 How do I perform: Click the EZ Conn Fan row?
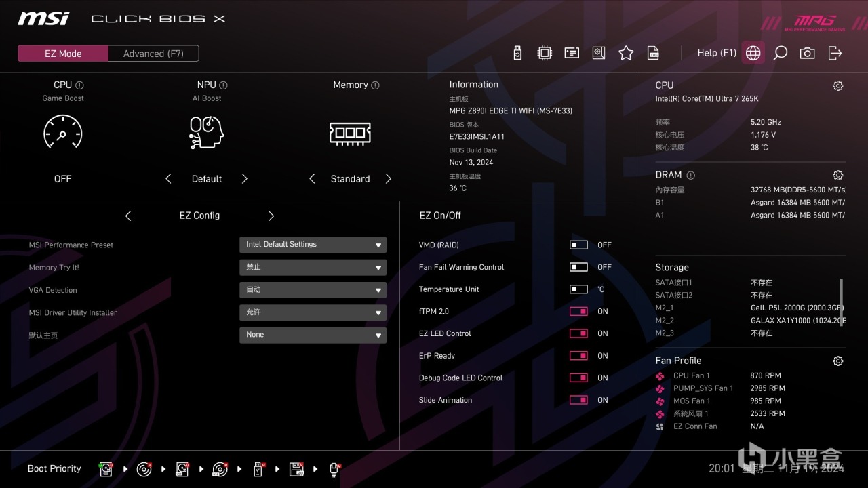(x=709, y=426)
